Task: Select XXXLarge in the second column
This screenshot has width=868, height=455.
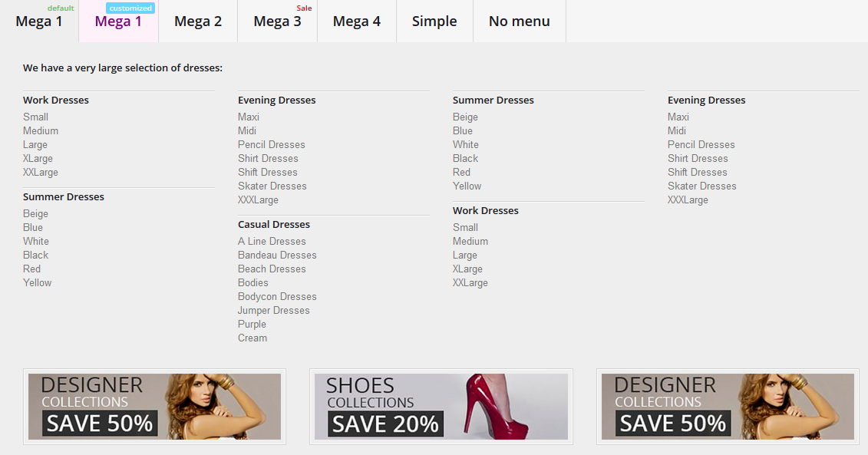Action: tap(258, 199)
